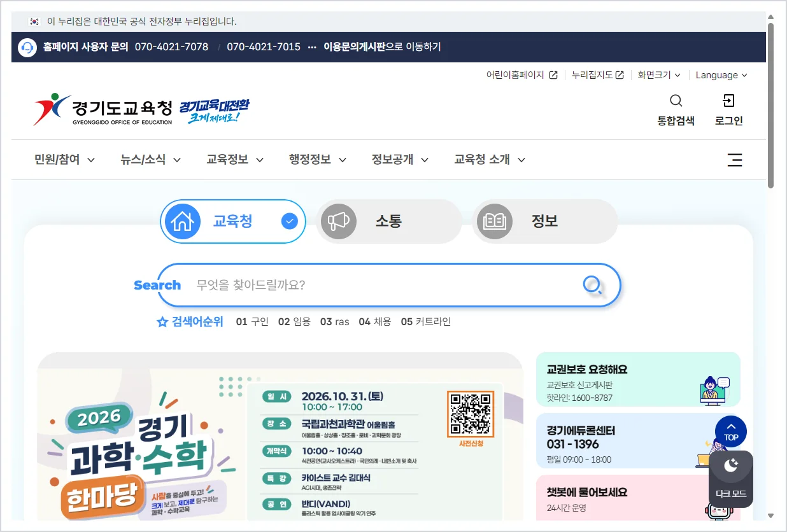Select the 교육청 tab
Screen dimensions: 787x532
tap(233, 221)
